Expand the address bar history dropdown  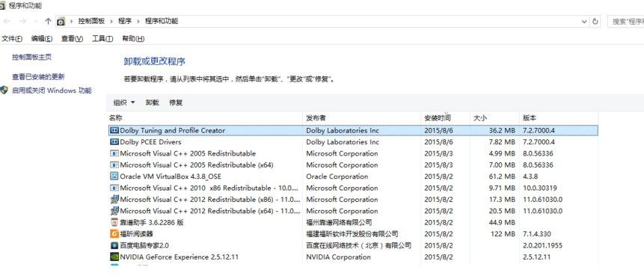[584, 22]
